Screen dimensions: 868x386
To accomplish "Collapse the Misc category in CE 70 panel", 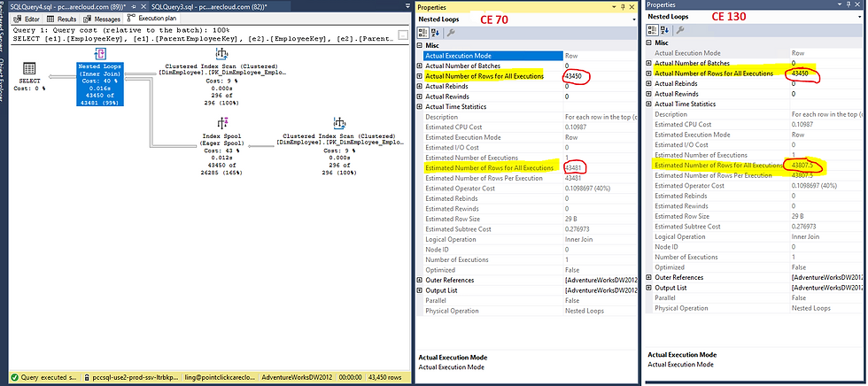I will pos(419,45).
